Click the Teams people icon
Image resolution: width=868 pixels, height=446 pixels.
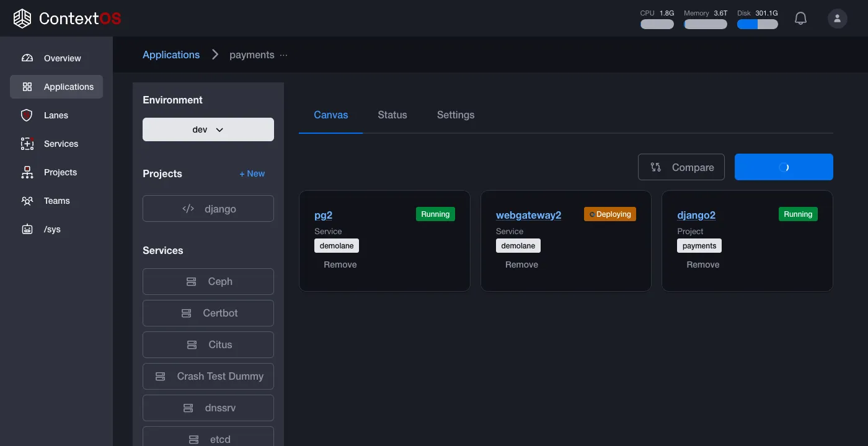coord(27,201)
